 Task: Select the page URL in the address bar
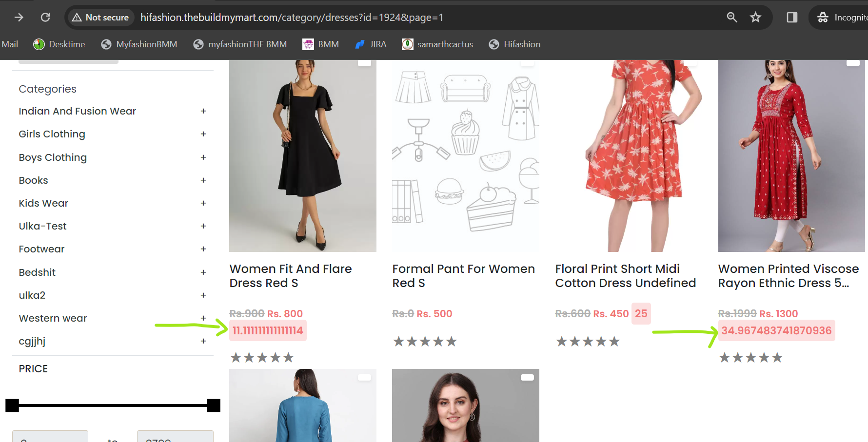point(292,18)
